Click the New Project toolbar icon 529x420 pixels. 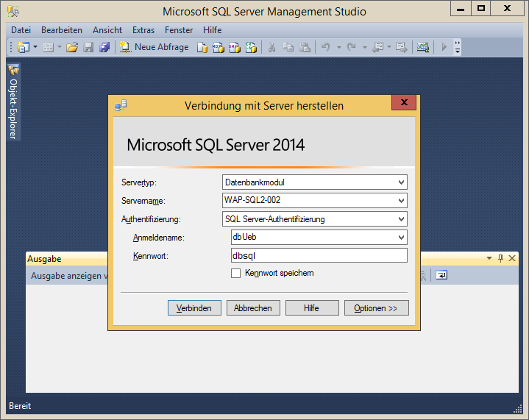[24, 47]
